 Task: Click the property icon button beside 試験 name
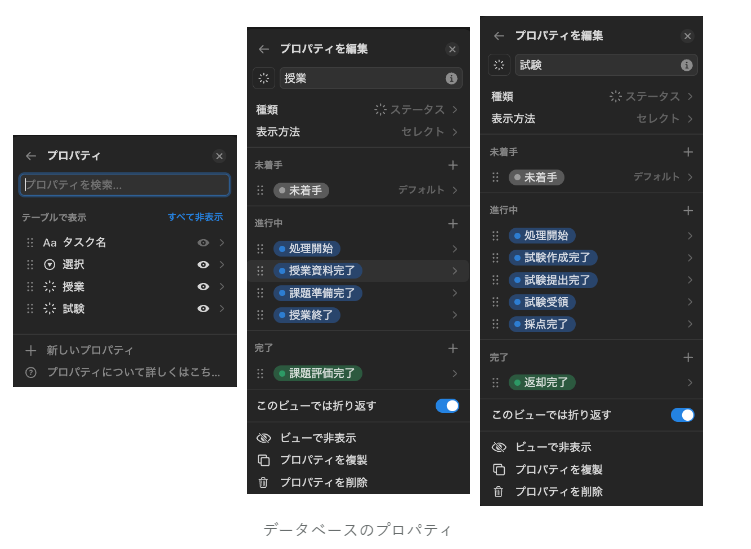pyautogui.click(x=499, y=65)
